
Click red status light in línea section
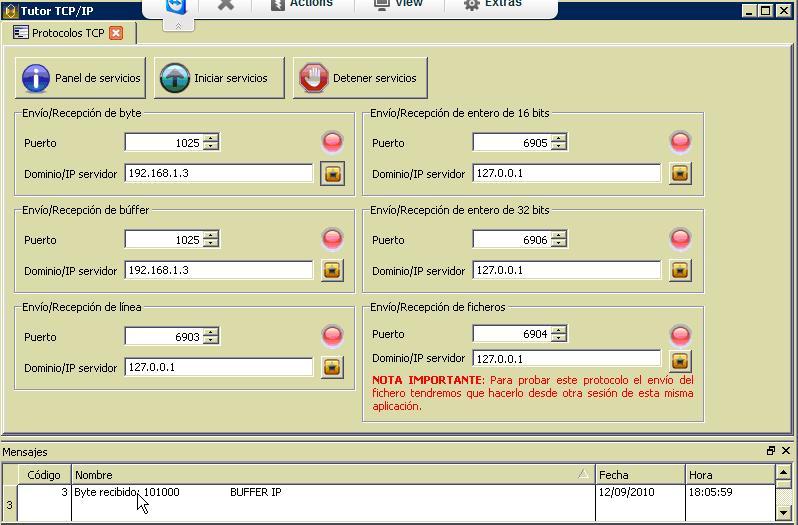[332, 336]
